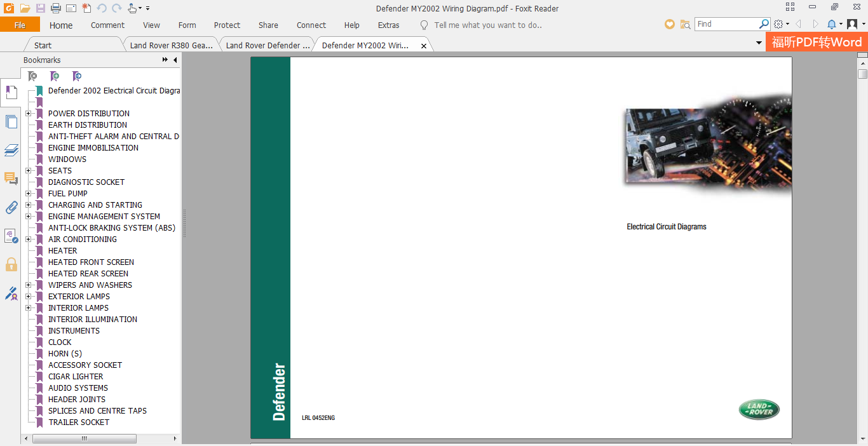Expand the CHARGING AND STARTING bookmark

click(x=28, y=205)
